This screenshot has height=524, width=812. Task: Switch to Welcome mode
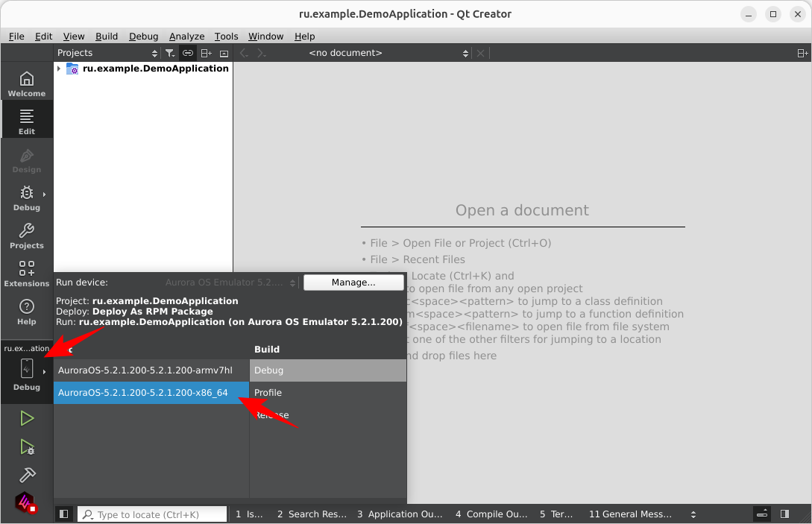point(26,83)
